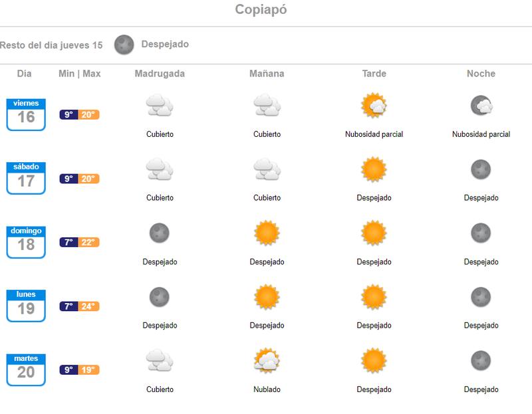Select the 'viernes 16' calendar date badge
532x414 pixels.
[x=26, y=114]
